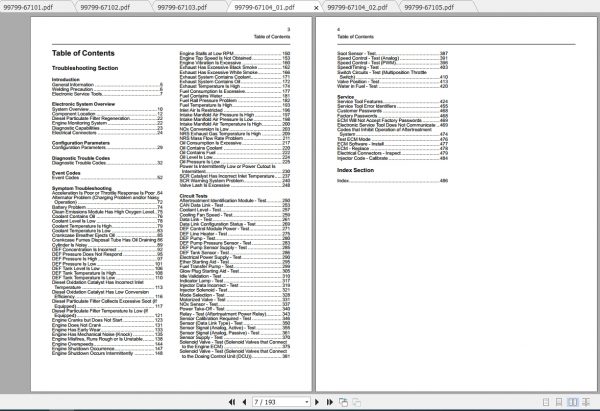The height and width of the screenshot is (411, 600).
Task: Click the 'Coolant Contains Oil' entry
Action: 107,216
